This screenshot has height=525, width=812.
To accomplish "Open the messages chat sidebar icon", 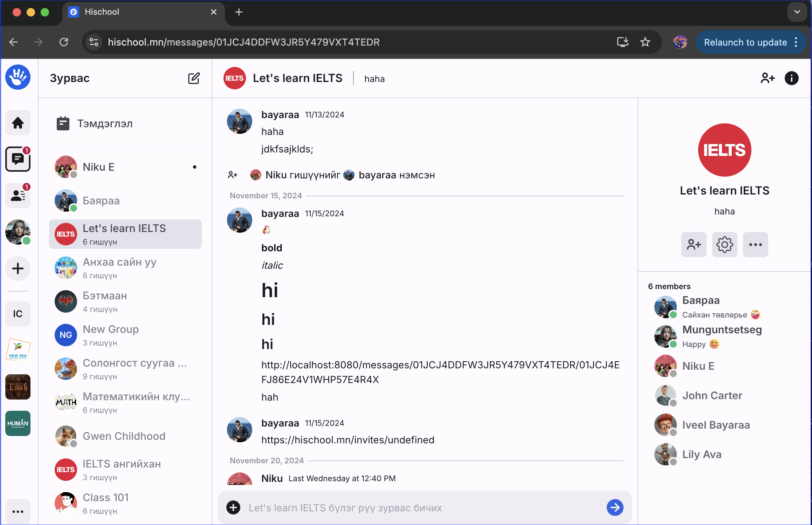I will (18, 159).
